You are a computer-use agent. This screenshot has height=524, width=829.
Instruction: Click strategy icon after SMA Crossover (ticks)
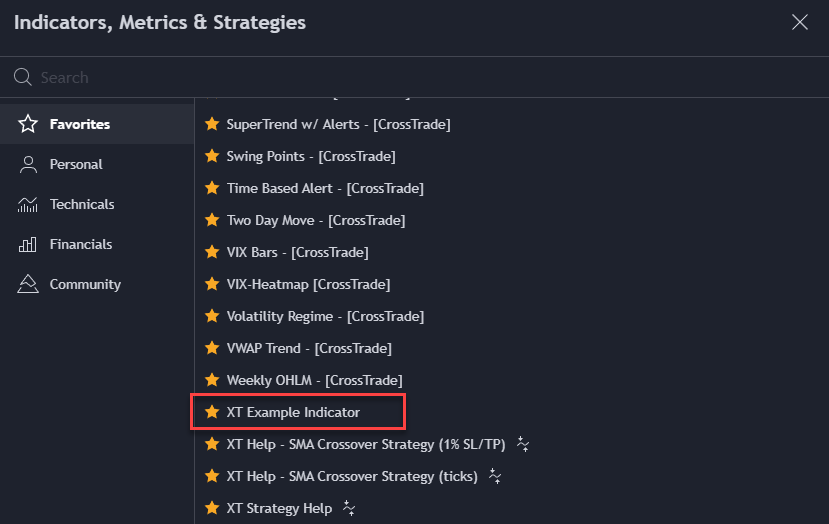coord(495,476)
